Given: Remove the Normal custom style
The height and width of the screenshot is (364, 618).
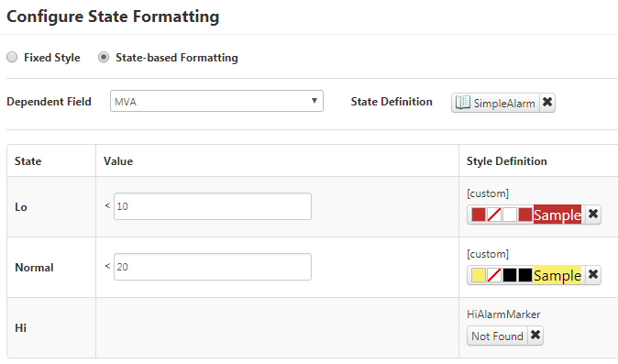Looking at the screenshot, I should click(x=593, y=275).
